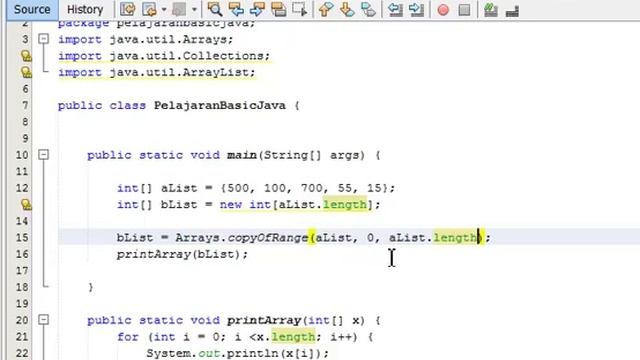Switch to the Source tab
The width and height of the screenshot is (640, 360).
(x=32, y=9)
